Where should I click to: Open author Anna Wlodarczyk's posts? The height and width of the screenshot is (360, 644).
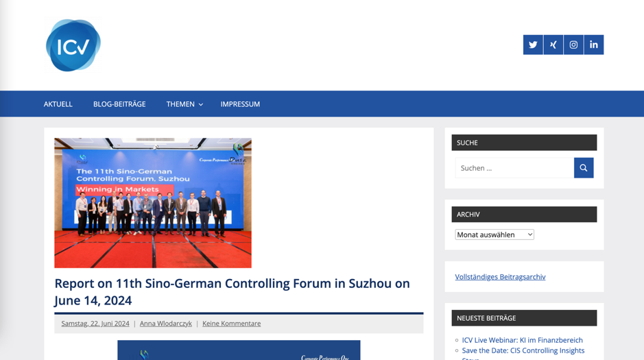[166, 324]
